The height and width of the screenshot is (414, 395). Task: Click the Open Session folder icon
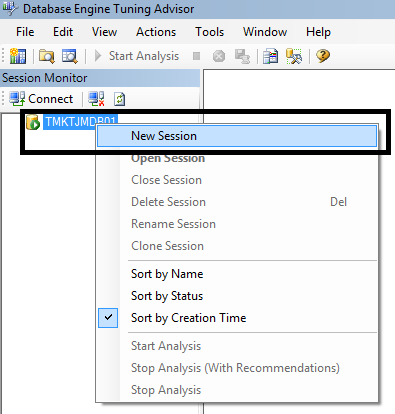(47, 56)
